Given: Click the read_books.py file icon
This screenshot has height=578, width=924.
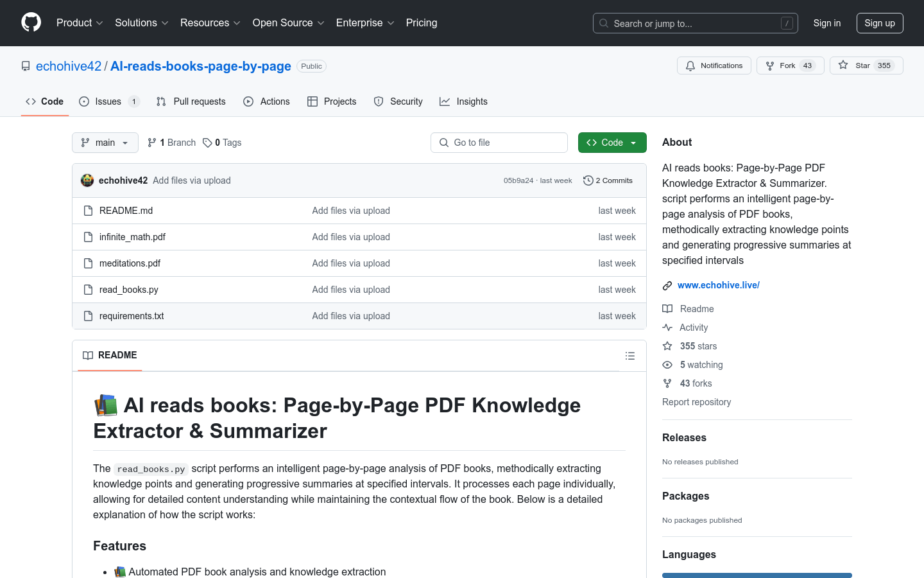Looking at the screenshot, I should (89, 290).
